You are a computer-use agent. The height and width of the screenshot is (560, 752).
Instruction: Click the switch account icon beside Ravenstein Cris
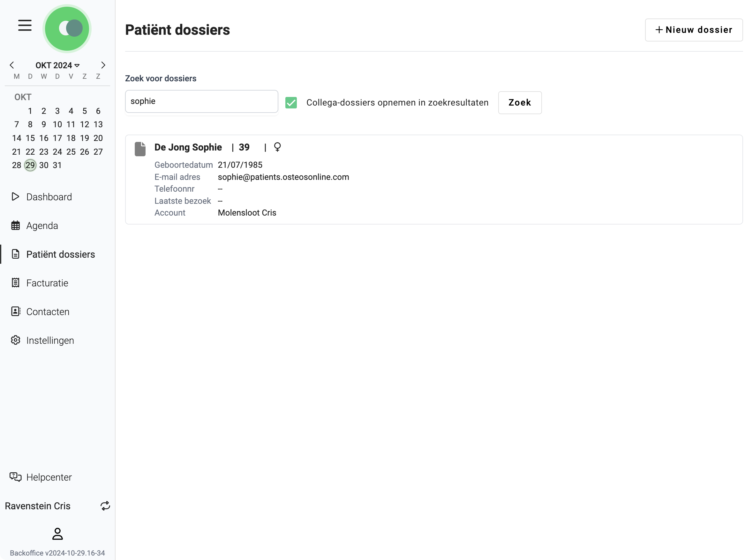pyautogui.click(x=105, y=506)
